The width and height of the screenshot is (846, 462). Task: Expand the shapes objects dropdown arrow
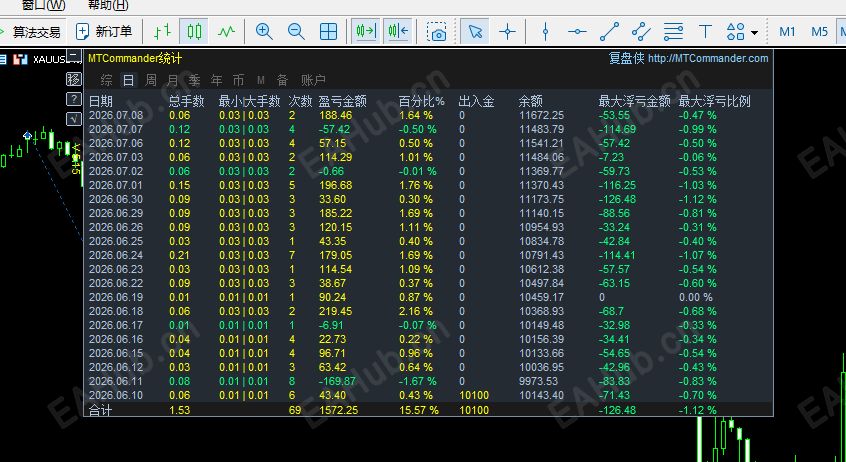(754, 32)
